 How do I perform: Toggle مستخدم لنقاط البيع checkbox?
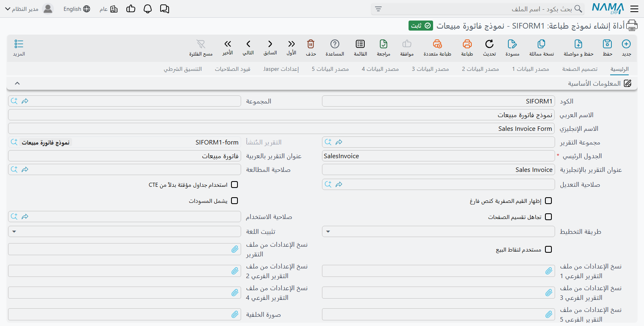click(x=548, y=250)
